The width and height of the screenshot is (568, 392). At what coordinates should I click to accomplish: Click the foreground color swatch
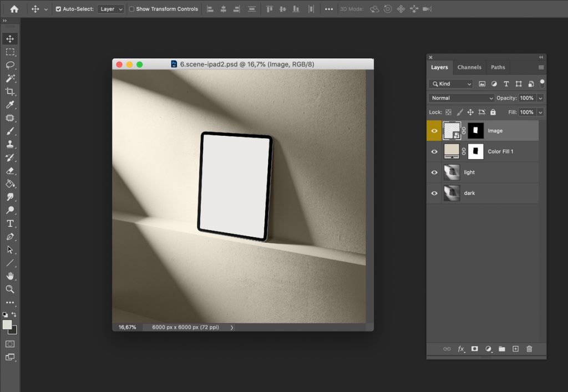[x=7, y=325]
